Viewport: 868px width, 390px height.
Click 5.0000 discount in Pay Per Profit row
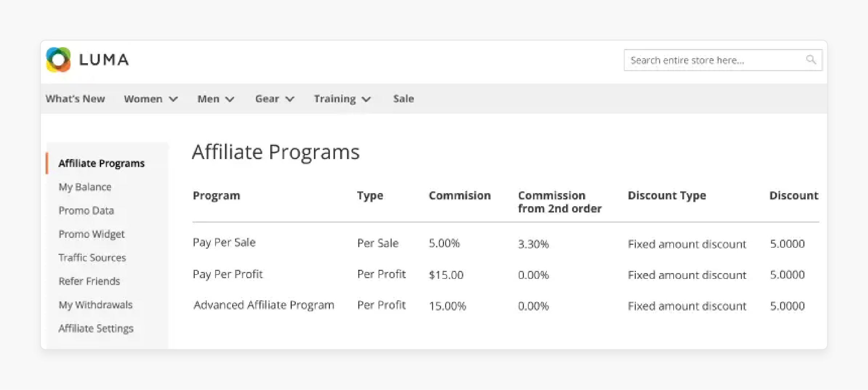787,275
